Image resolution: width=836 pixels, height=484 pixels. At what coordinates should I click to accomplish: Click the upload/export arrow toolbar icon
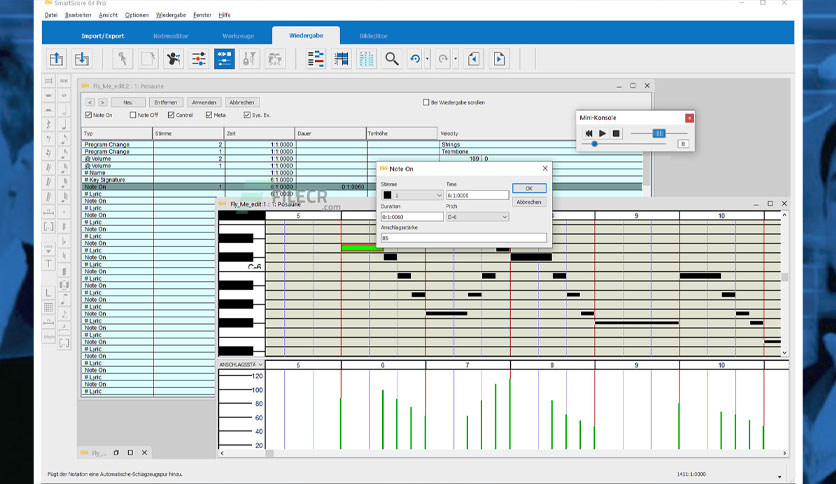pyautogui.click(x=57, y=59)
